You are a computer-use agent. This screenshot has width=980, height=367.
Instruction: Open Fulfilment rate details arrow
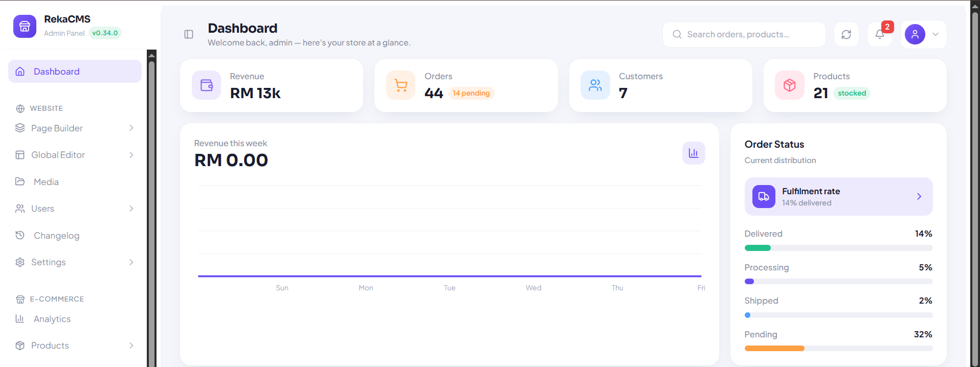(919, 196)
